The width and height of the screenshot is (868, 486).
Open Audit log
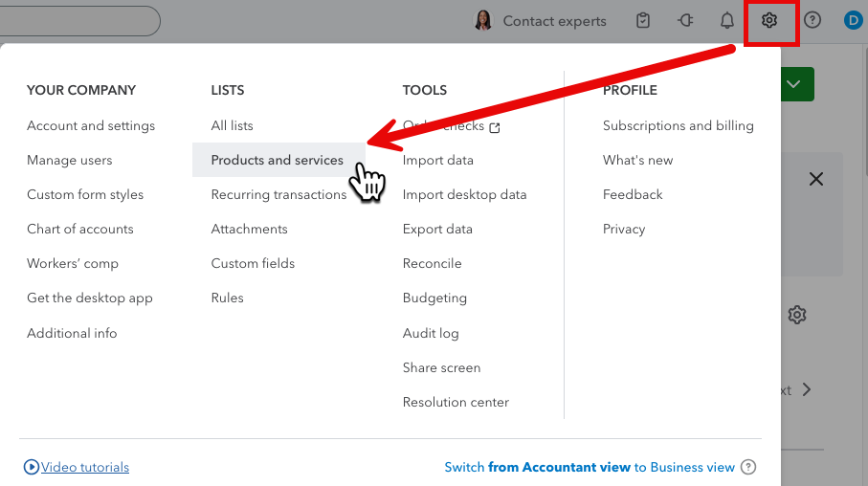tap(431, 333)
